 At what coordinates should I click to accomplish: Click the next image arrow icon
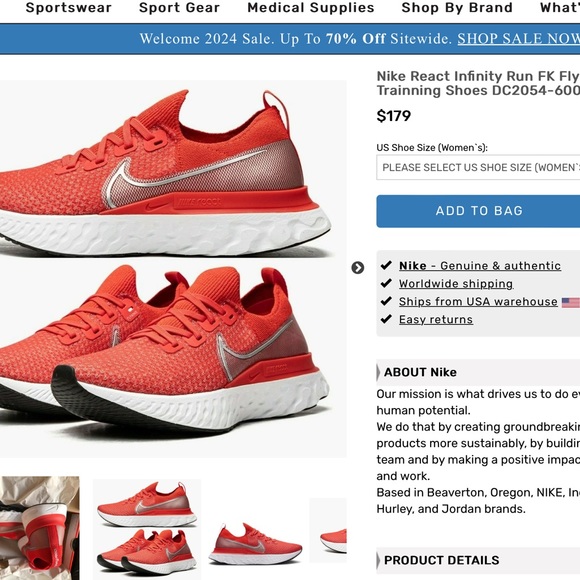pos(357,267)
